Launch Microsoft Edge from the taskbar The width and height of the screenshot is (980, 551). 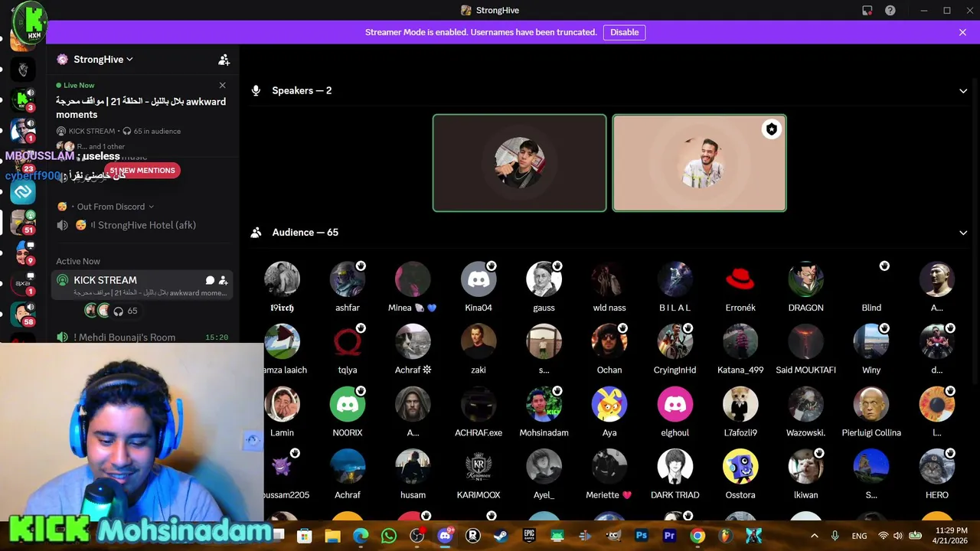(x=361, y=536)
